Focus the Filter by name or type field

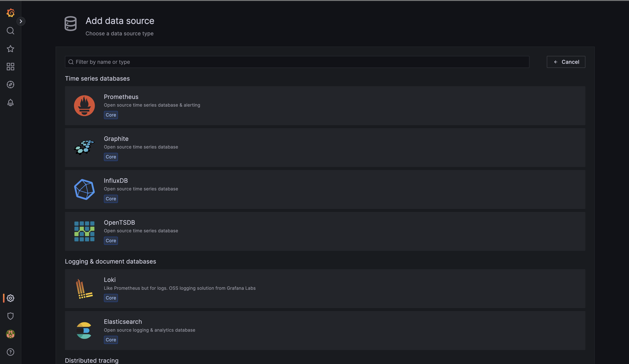297,62
